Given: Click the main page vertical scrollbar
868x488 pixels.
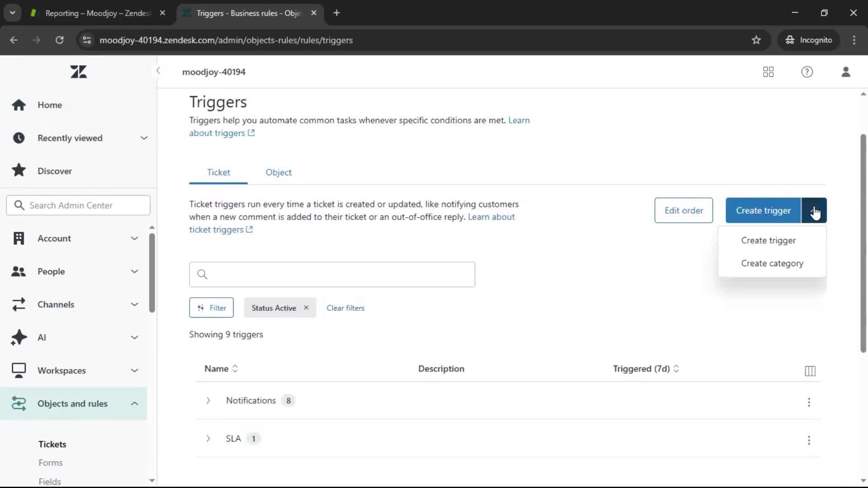Looking at the screenshot, I should coord(863,244).
